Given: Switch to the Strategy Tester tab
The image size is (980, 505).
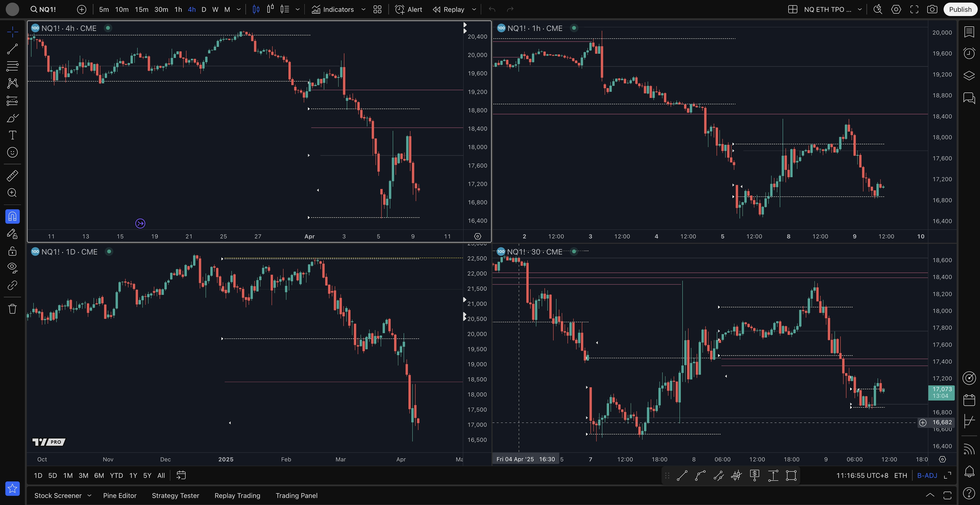Looking at the screenshot, I should [175, 496].
